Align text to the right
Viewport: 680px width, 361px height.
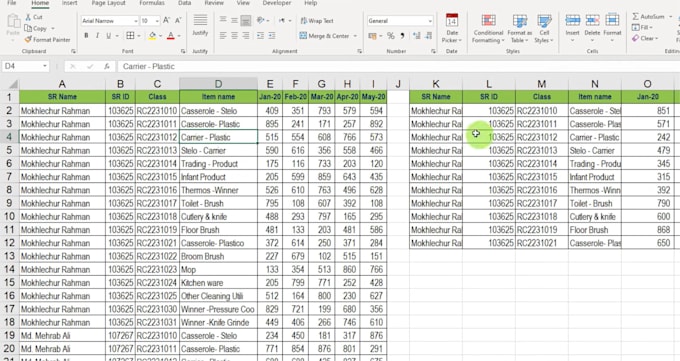[x=245, y=36]
